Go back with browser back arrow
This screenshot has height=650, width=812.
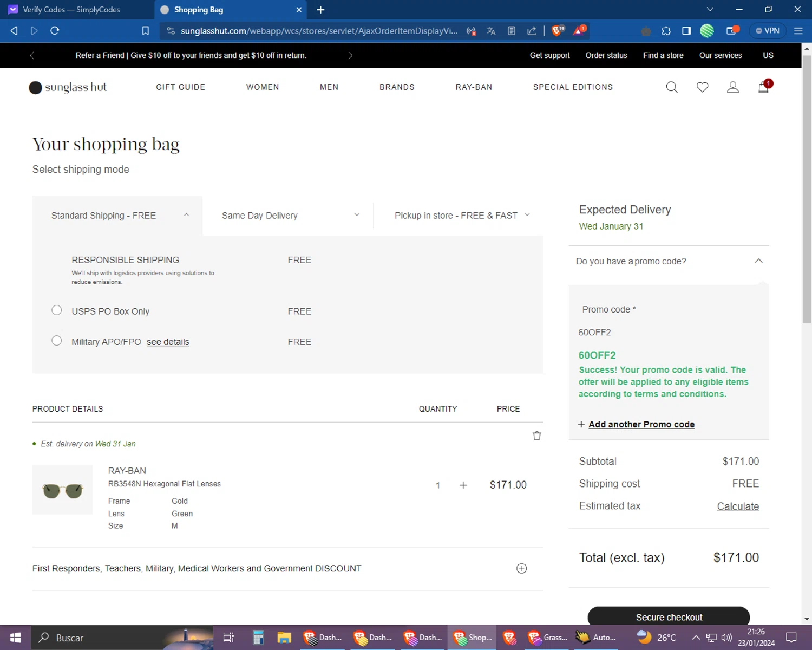click(14, 31)
